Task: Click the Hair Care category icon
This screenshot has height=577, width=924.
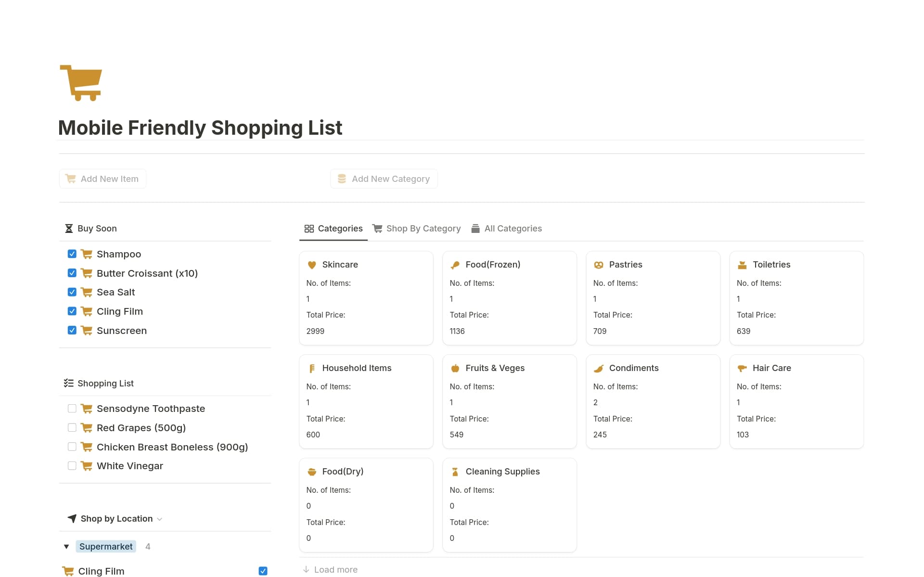Action: click(742, 368)
